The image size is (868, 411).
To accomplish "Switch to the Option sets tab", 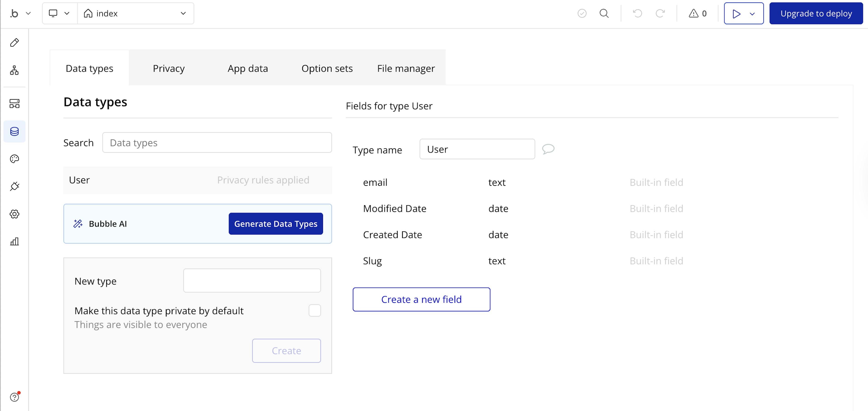I will pos(327,68).
